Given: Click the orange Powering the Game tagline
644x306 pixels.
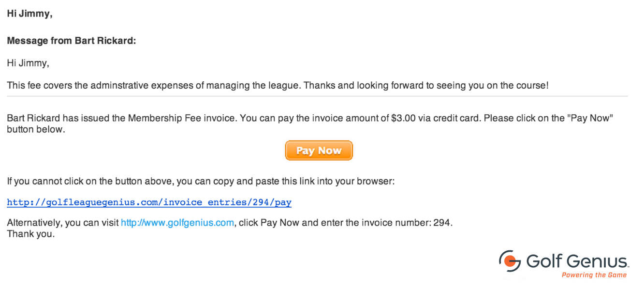Looking at the screenshot, I should coord(594,275).
